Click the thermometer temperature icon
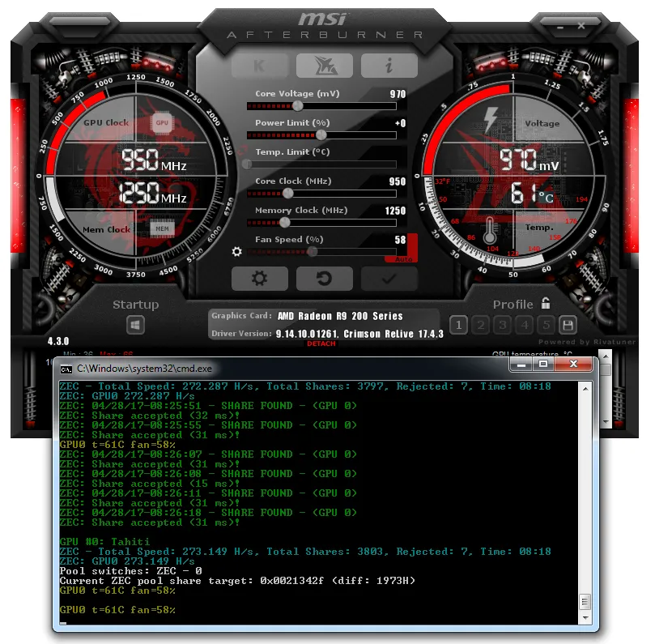 tap(490, 230)
